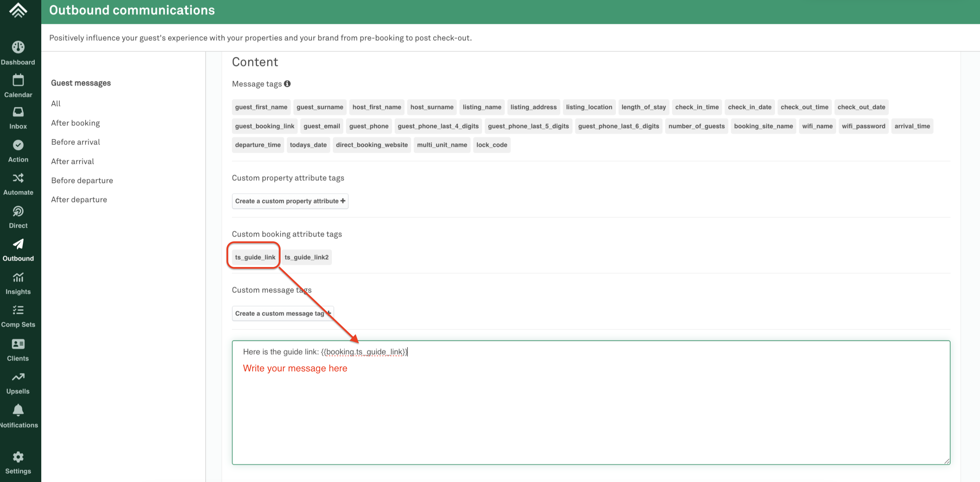Select After booking guest messages
This screenshot has height=482, width=980.
click(x=75, y=123)
